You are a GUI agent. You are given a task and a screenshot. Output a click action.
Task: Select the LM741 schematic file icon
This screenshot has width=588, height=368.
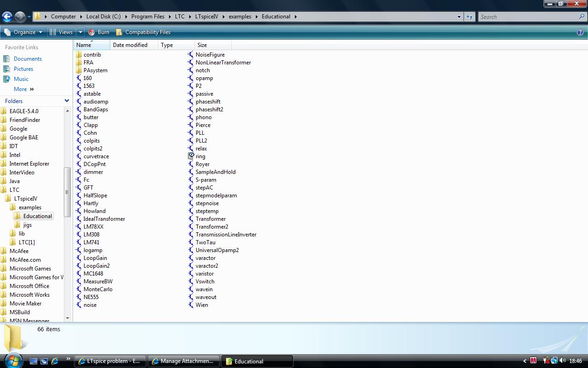coord(79,242)
